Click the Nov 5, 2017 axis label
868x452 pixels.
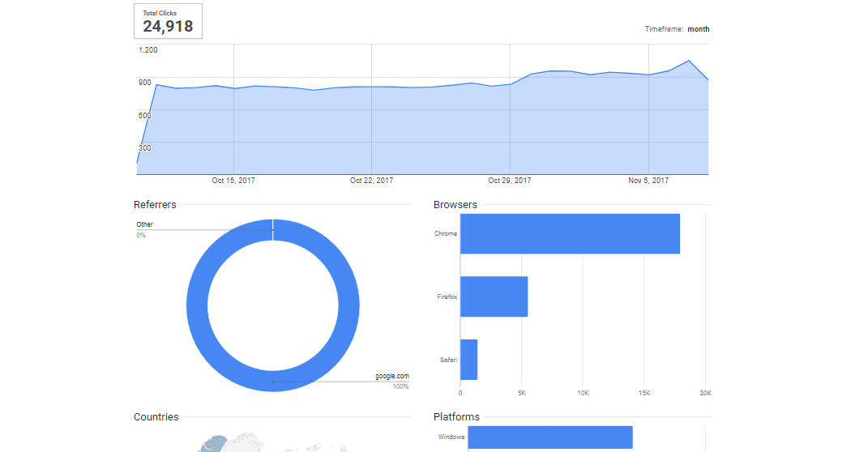tap(648, 181)
